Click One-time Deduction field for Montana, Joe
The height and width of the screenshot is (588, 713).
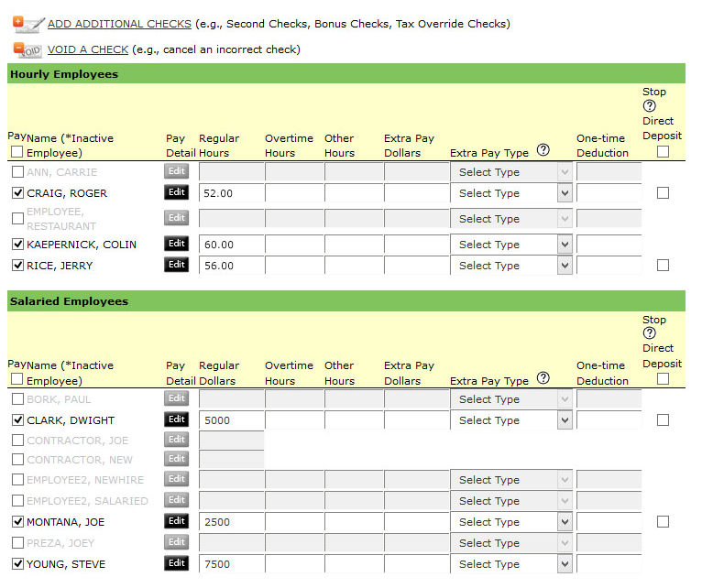[609, 522]
